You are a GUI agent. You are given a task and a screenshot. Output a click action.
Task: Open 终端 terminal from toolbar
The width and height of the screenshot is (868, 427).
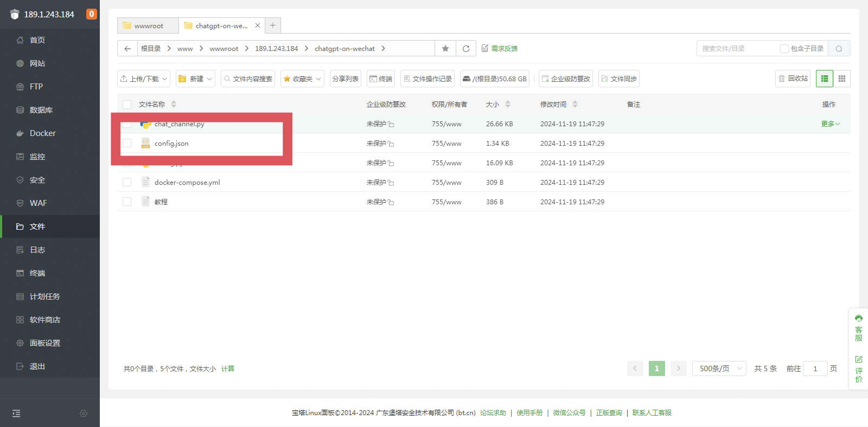[381, 79]
